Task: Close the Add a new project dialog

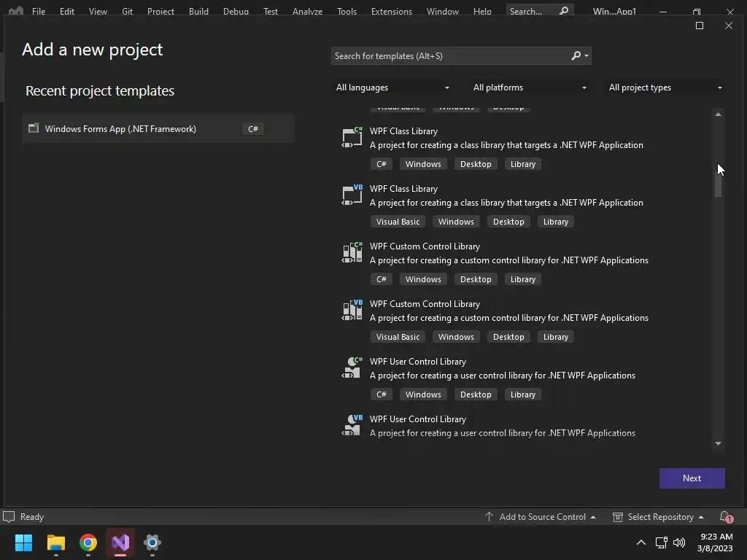Action: click(x=729, y=26)
